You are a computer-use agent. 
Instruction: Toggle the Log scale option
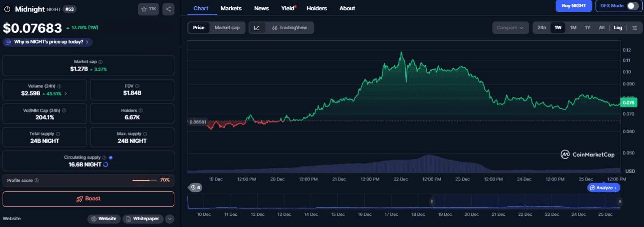618,28
